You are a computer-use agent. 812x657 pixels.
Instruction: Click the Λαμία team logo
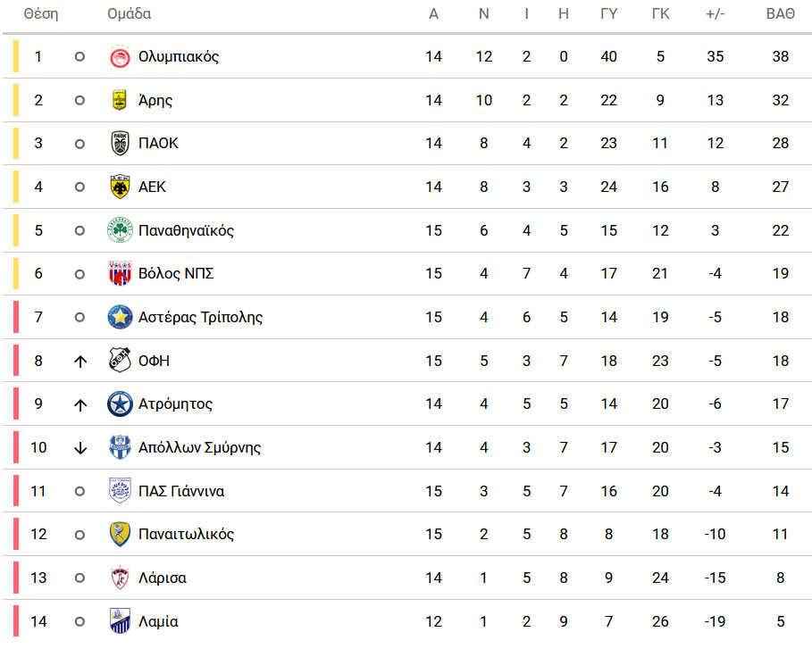click(120, 621)
